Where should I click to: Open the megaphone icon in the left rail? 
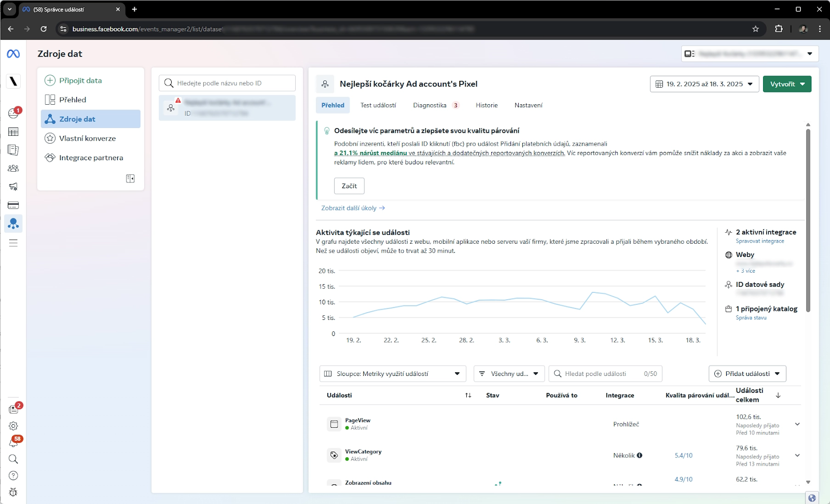pos(13,187)
